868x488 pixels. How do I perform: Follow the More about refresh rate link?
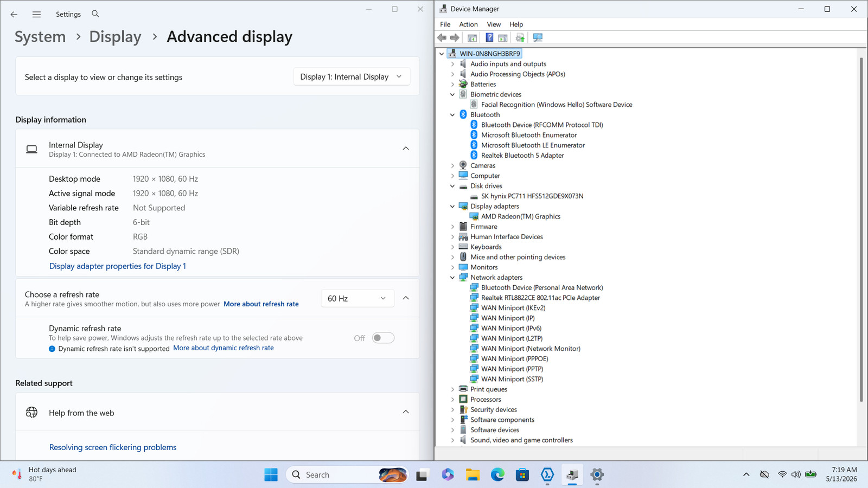(x=261, y=304)
